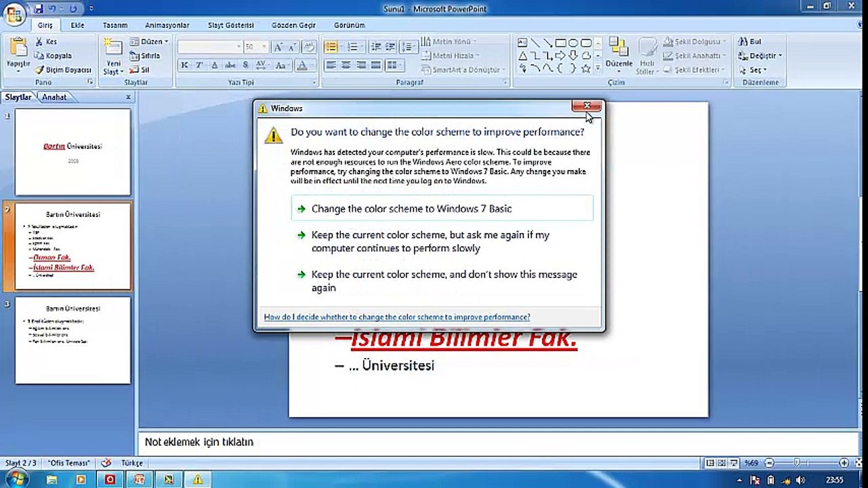Close the Windows color scheme dialog
This screenshot has width=868, height=488.
(x=587, y=106)
